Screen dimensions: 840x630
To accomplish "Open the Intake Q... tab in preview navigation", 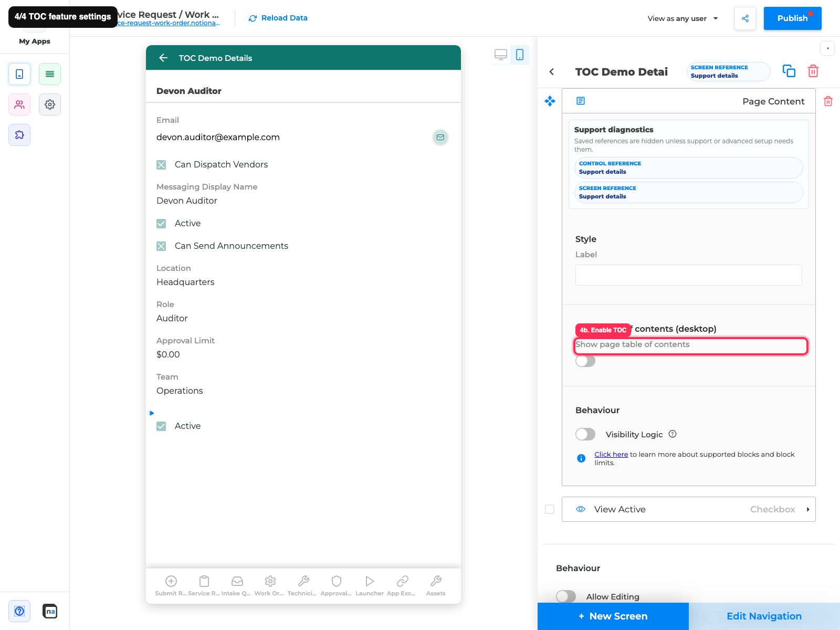I will 237,585.
